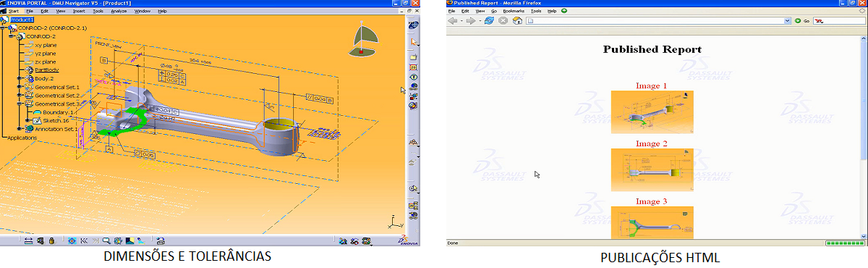Select the xy plane in tree
This screenshot has height=268, width=868.
(45, 45)
